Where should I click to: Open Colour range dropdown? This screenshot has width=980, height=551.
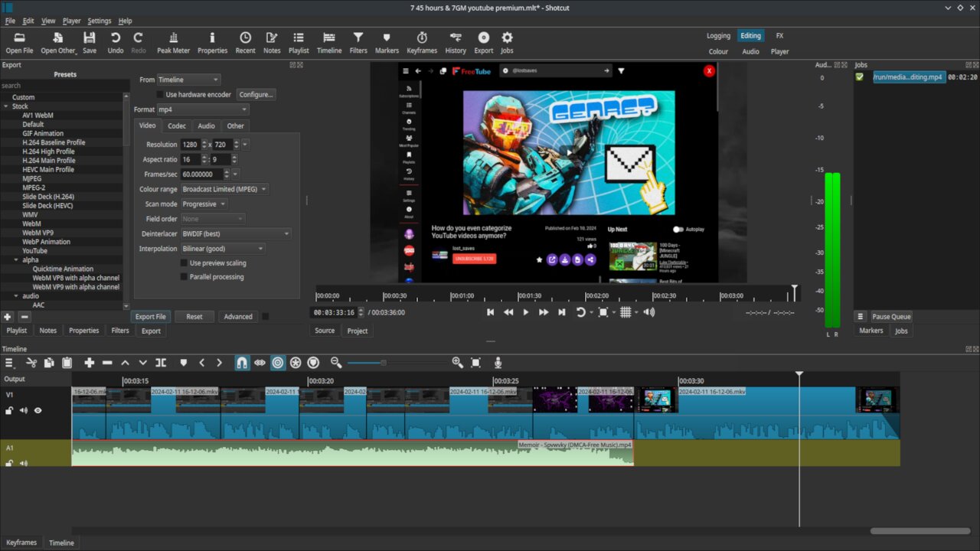click(224, 189)
